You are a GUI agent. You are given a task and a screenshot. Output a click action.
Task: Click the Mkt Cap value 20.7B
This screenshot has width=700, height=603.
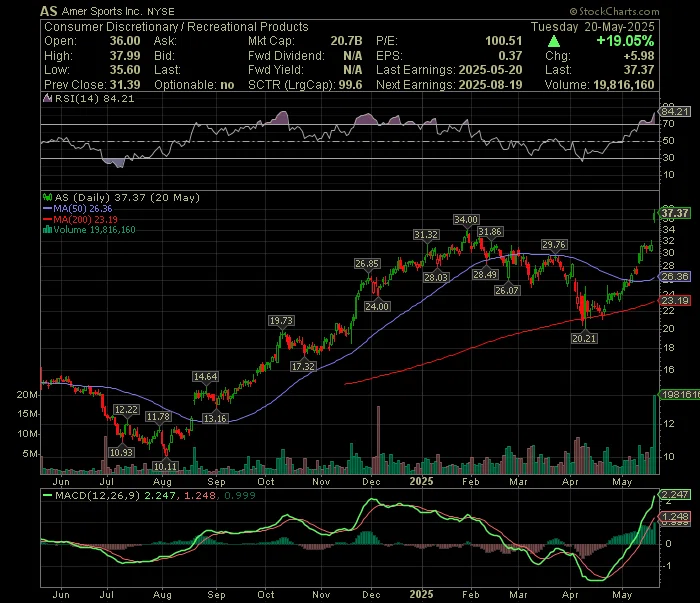point(346,41)
